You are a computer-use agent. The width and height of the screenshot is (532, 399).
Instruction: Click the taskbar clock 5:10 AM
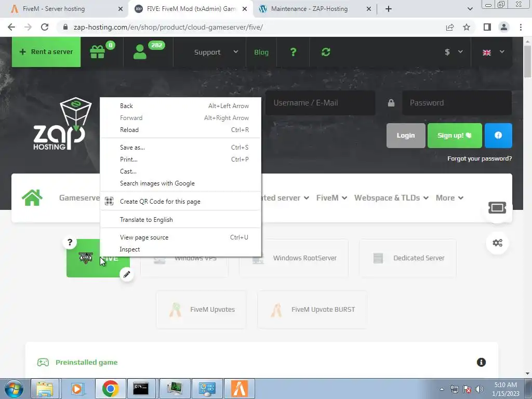point(506,389)
